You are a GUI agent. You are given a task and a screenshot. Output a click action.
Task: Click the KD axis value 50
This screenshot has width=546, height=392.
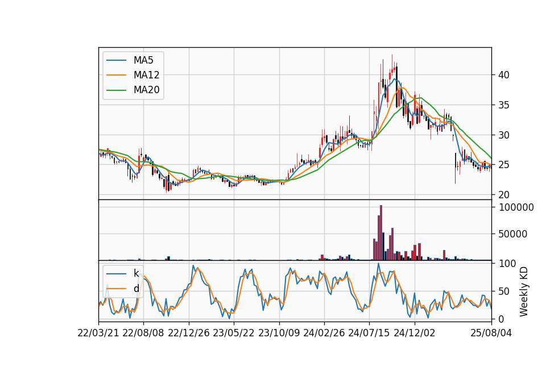(x=504, y=291)
